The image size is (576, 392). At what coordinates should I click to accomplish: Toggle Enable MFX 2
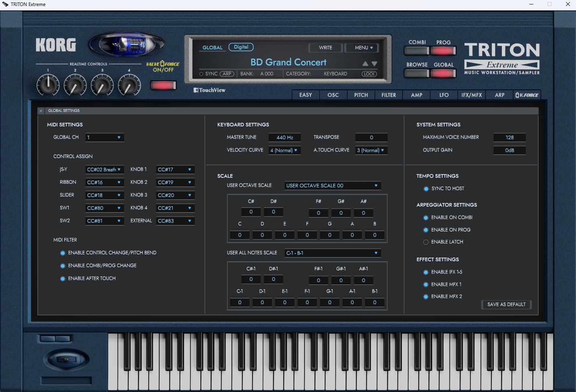pos(426,297)
